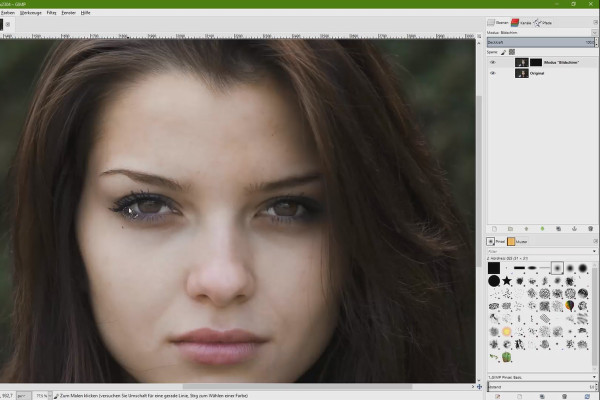Select the green vine brush
The height and width of the screenshot is (400, 600).
(x=494, y=357)
